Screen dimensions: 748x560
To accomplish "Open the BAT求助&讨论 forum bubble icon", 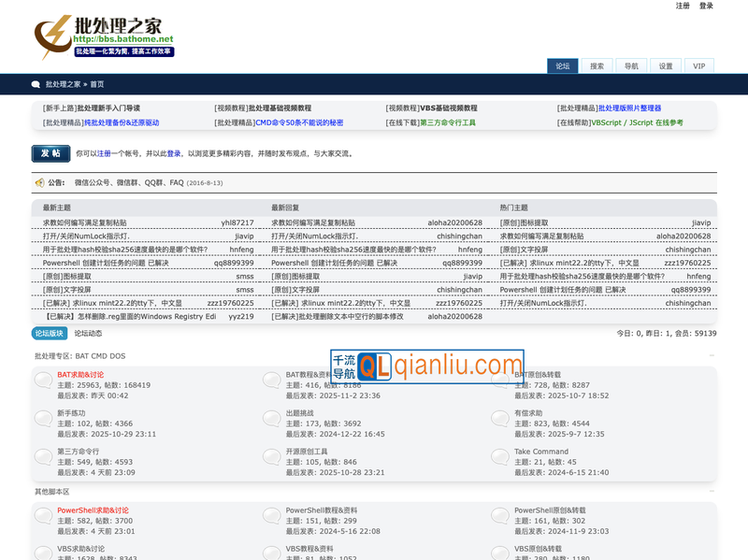I will (x=43, y=379).
